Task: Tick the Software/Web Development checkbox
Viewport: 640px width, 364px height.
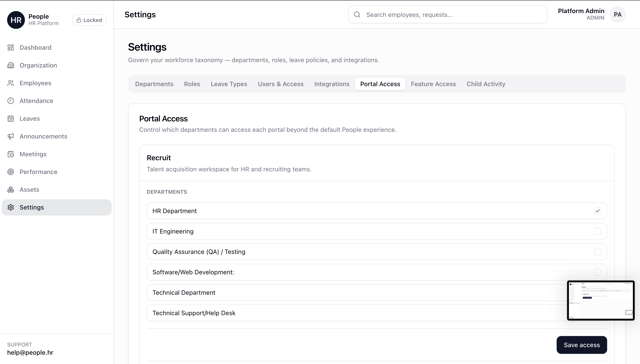Action: [598, 272]
